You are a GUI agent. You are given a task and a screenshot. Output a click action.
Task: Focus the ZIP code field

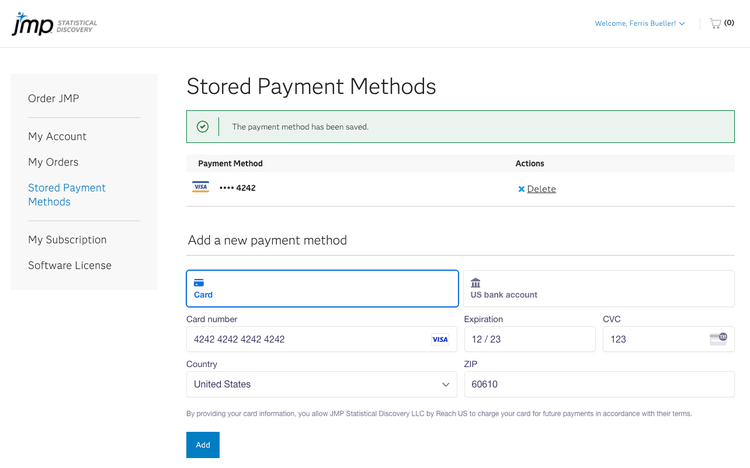point(599,384)
